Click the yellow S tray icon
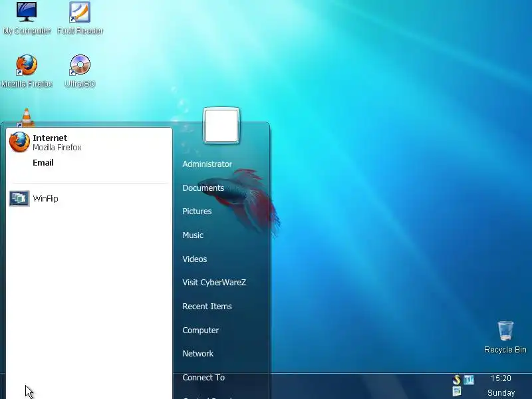Viewport: 532px width, 399px height. coord(457,380)
